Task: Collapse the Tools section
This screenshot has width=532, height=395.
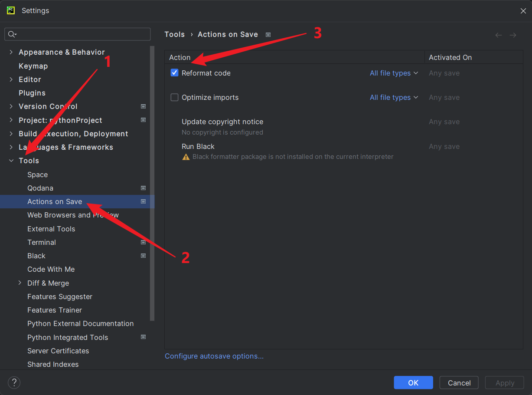Action: pyautogui.click(x=11, y=161)
